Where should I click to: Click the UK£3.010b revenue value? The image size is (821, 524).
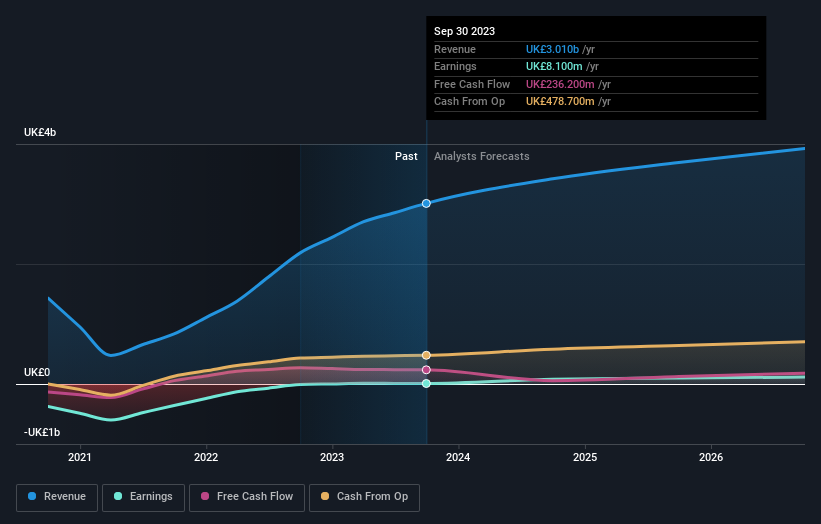(x=552, y=49)
